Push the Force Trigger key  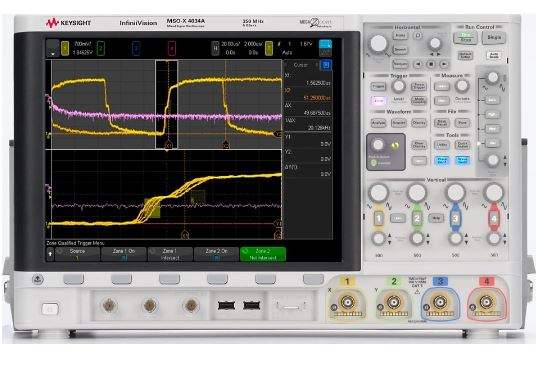click(x=419, y=86)
